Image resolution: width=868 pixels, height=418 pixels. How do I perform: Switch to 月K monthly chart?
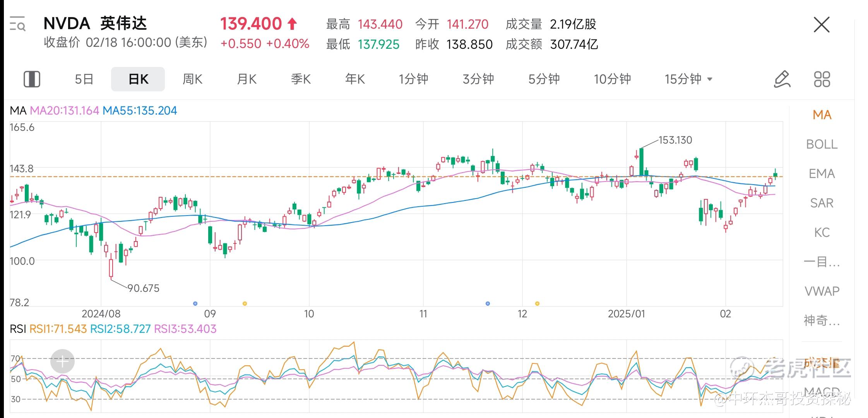pyautogui.click(x=247, y=79)
